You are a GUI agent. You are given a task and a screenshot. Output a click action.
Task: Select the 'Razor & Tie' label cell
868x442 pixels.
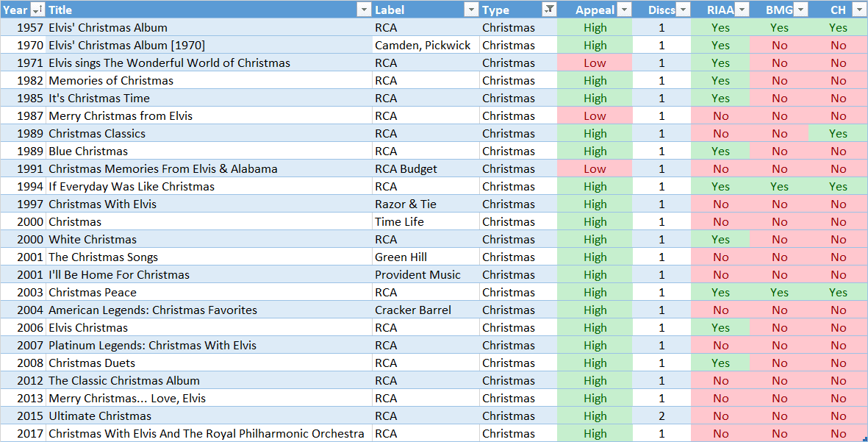[x=426, y=204]
